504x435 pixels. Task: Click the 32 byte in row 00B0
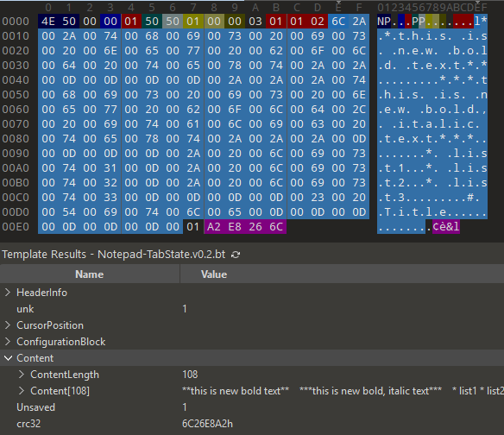110,183
